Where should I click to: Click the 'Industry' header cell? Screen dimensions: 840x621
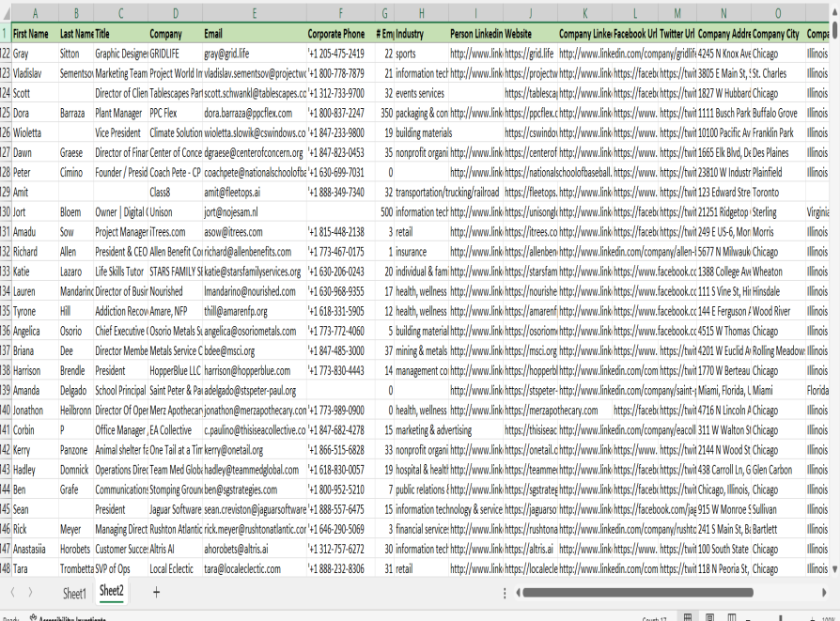(x=421, y=34)
